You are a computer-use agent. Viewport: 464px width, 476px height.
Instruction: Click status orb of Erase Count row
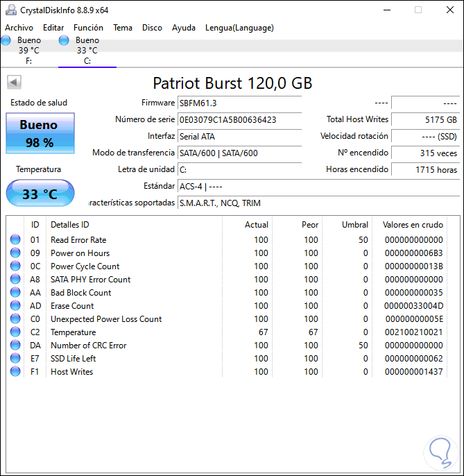[x=15, y=305]
